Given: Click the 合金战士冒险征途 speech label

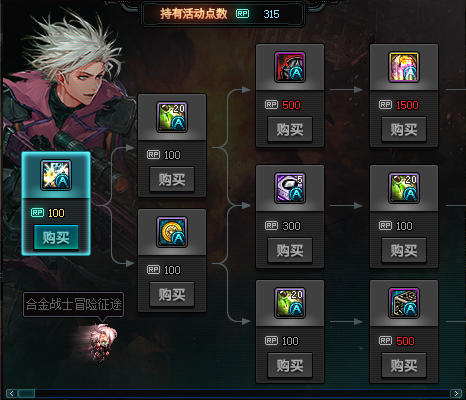Looking at the screenshot, I should tap(74, 304).
